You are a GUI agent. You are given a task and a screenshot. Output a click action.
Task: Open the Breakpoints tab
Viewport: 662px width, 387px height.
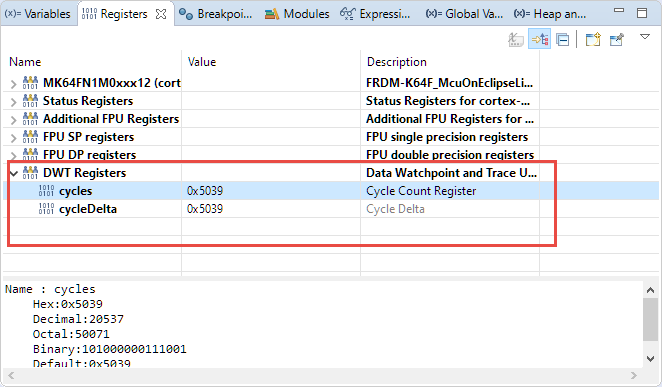[215, 14]
